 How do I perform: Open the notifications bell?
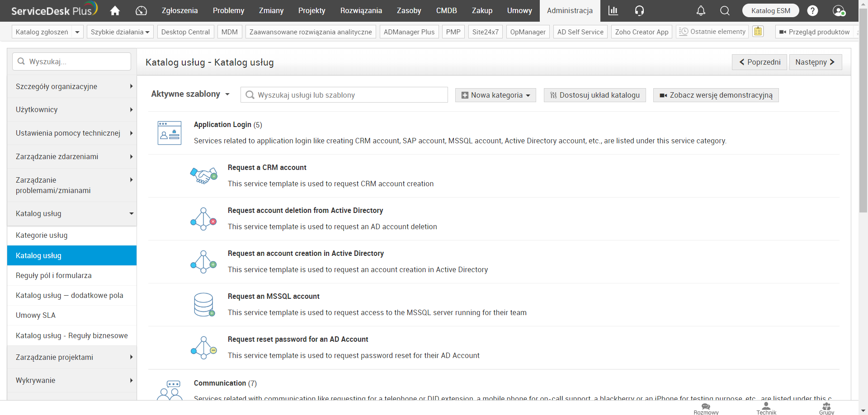701,10
